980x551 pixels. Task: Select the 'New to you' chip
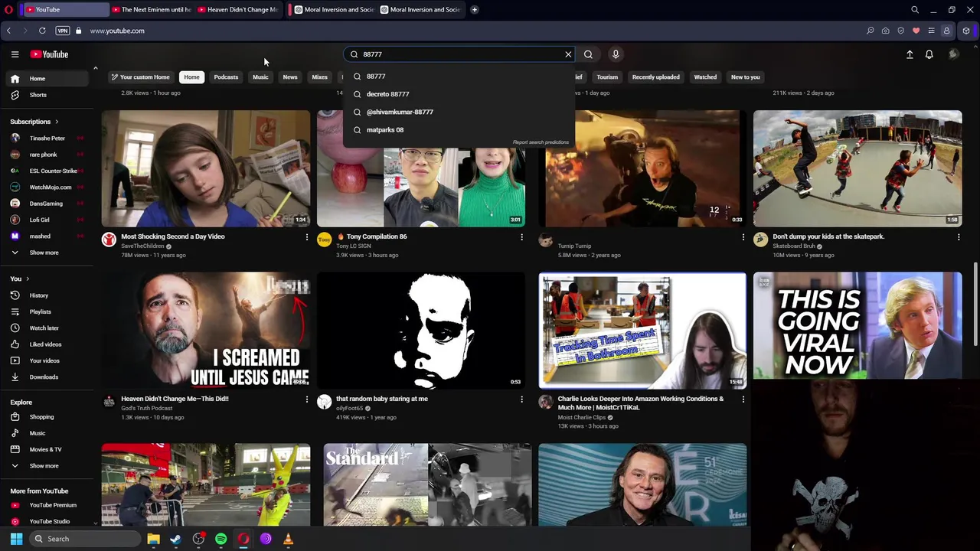(745, 77)
